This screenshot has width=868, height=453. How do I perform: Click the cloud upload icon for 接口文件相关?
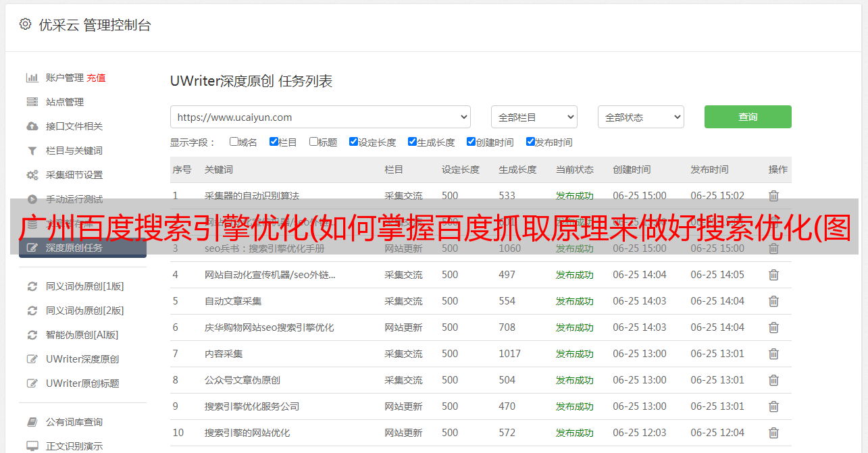tap(32, 126)
